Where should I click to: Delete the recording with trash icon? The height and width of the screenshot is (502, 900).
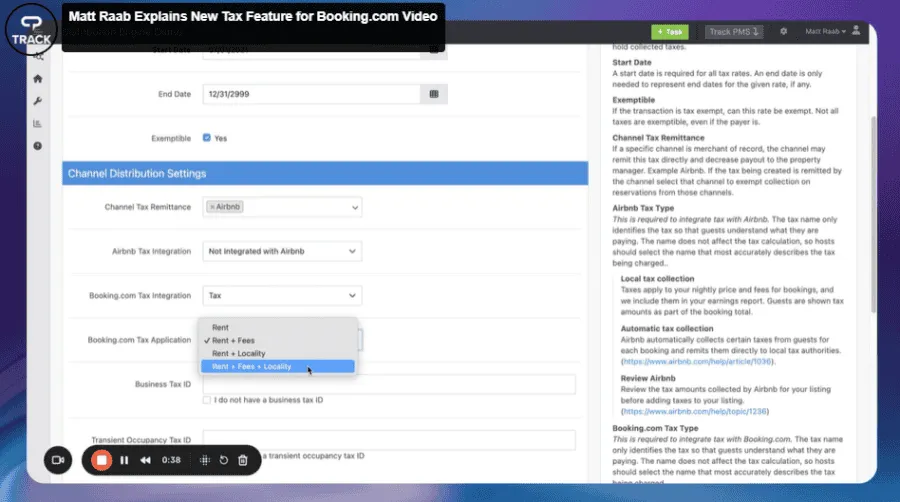[243, 460]
